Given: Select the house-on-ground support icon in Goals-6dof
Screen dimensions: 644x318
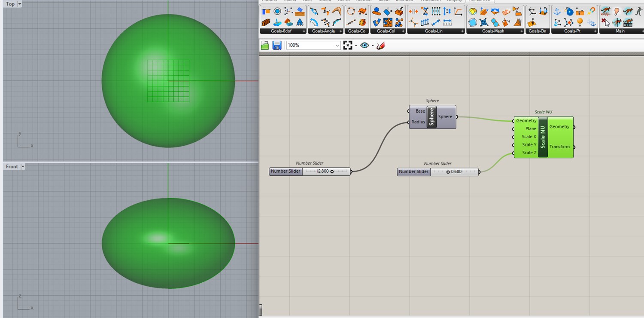Looking at the screenshot, I should point(300,22).
